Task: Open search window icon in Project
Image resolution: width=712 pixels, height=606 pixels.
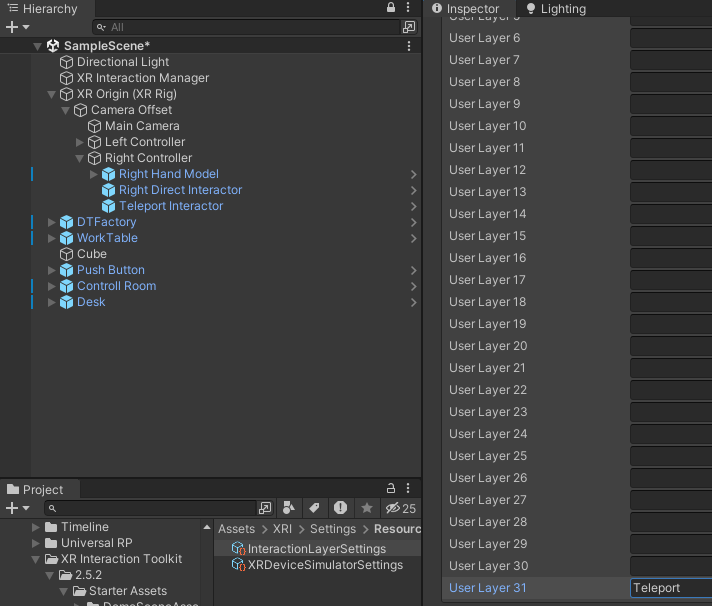Action: click(x=265, y=508)
